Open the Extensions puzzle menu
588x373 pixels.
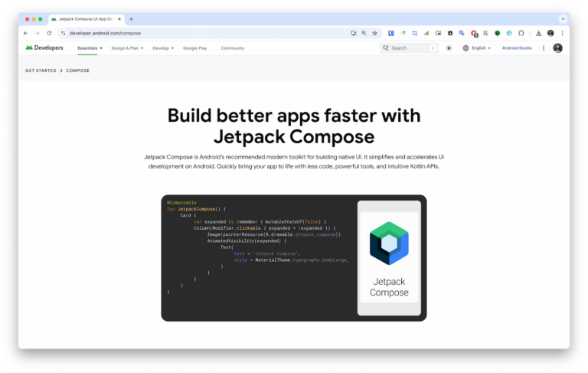(521, 33)
